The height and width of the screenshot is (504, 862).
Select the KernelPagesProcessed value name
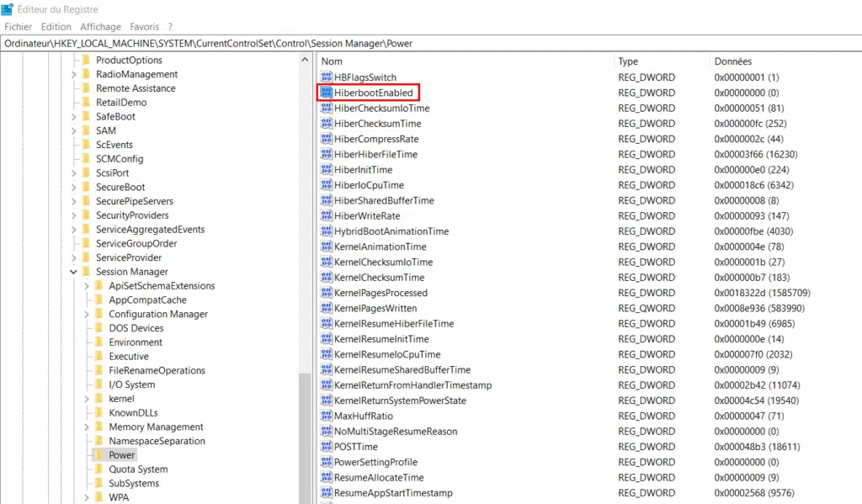381,293
